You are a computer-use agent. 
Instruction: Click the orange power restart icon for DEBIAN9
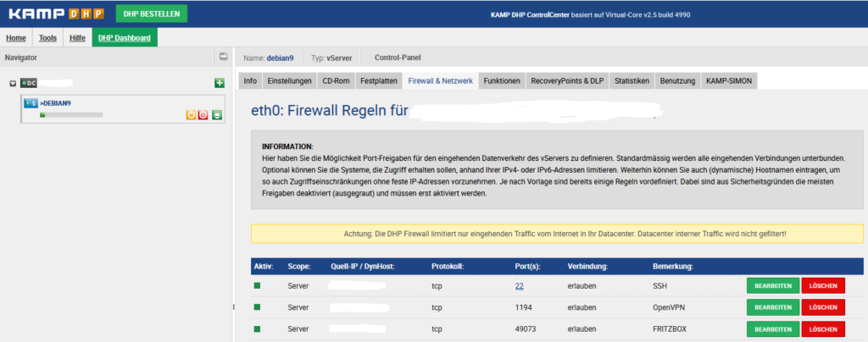191,114
